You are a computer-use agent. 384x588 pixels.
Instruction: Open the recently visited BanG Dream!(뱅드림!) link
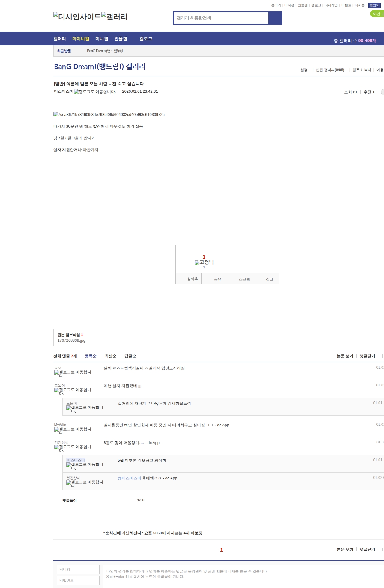[105, 51]
